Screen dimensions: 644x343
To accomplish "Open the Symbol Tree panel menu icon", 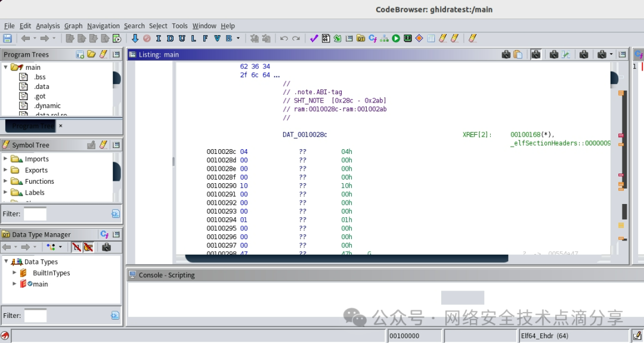I will point(116,145).
